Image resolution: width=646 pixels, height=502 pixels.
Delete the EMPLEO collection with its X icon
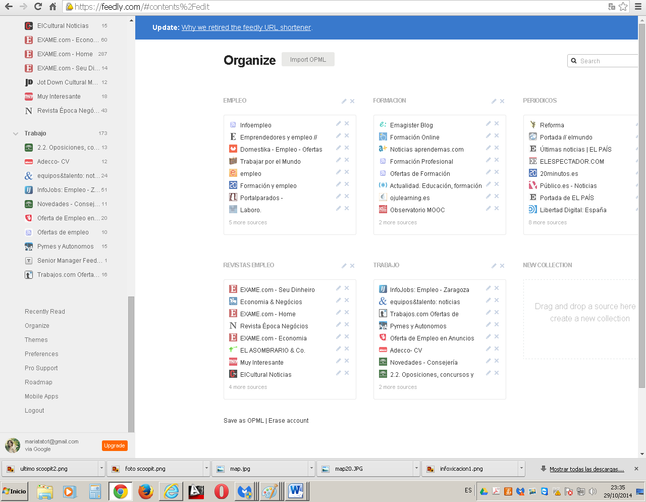pyautogui.click(x=352, y=101)
